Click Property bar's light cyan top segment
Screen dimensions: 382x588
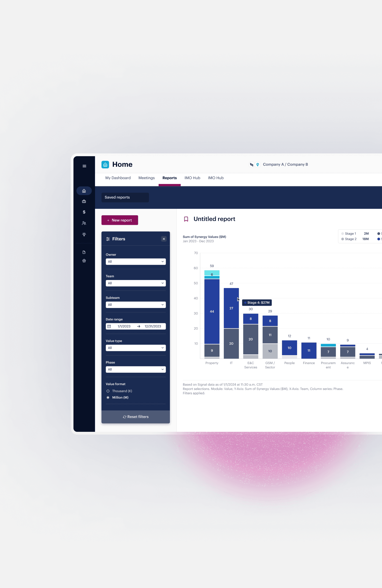tap(212, 273)
